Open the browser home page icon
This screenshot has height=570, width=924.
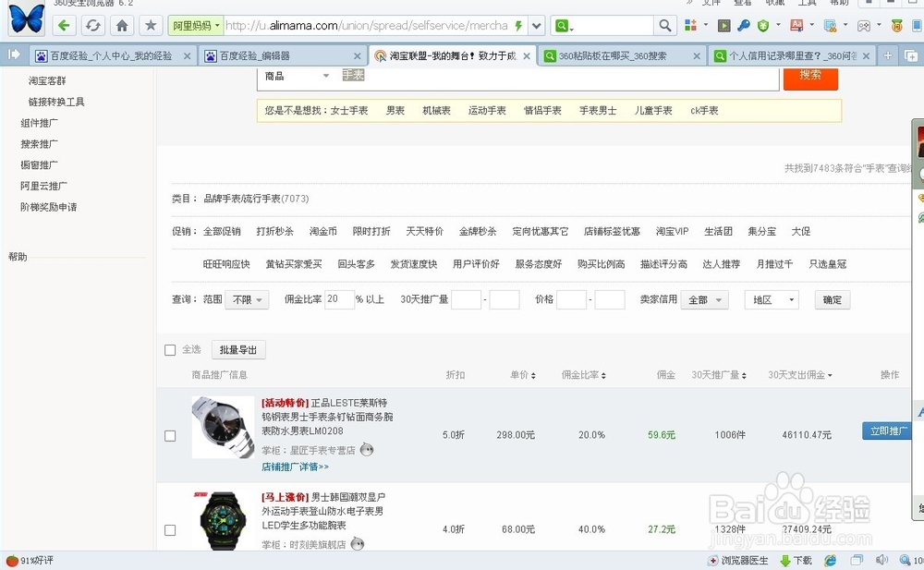pyautogui.click(x=122, y=25)
